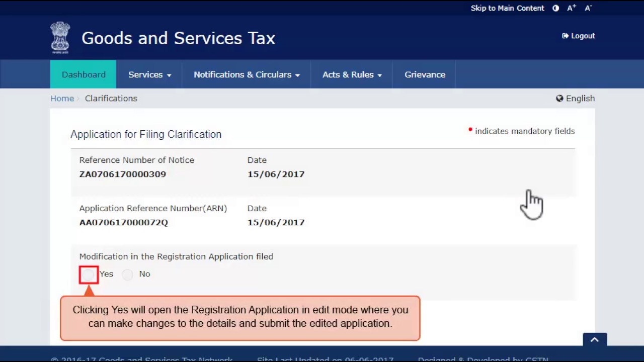
Task: Open the Dashboard tab
Action: click(84, 74)
